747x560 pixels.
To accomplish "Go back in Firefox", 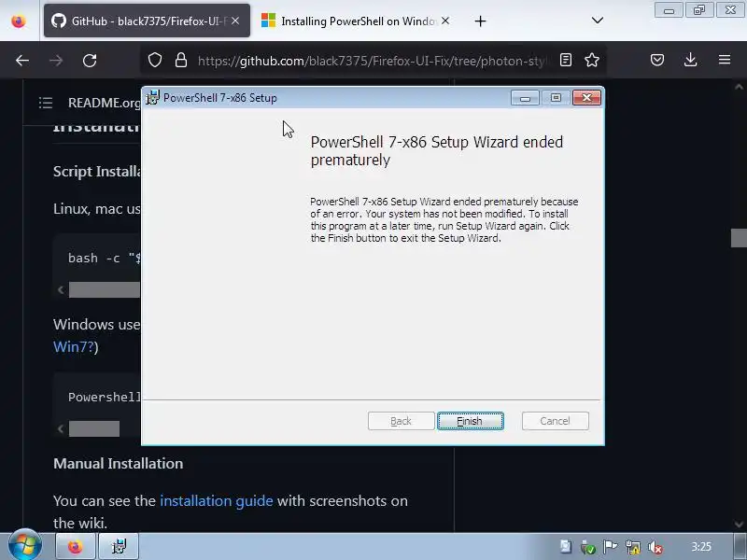I will pyautogui.click(x=22, y=60).
